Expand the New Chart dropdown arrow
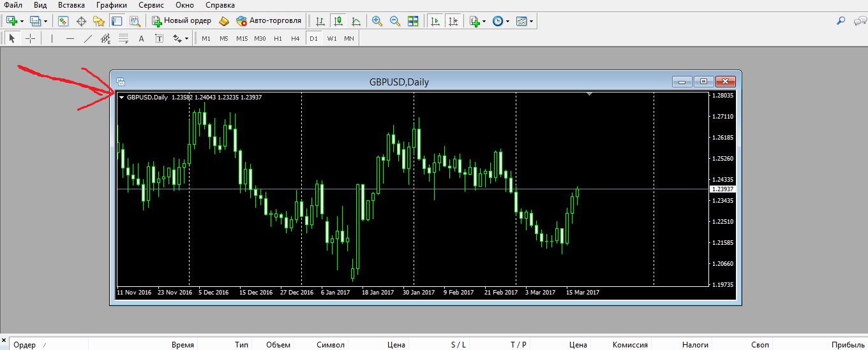The height and width of the screenshot is (350, 868). [x=22, y=21]
